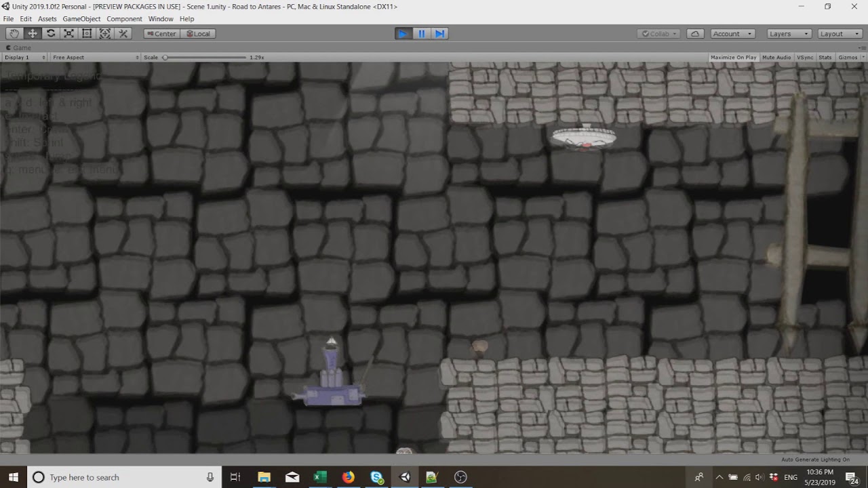This screenshot has height=488, width=868.
Task: Toggle Gizmos in Game view
Action: [848, 57]
